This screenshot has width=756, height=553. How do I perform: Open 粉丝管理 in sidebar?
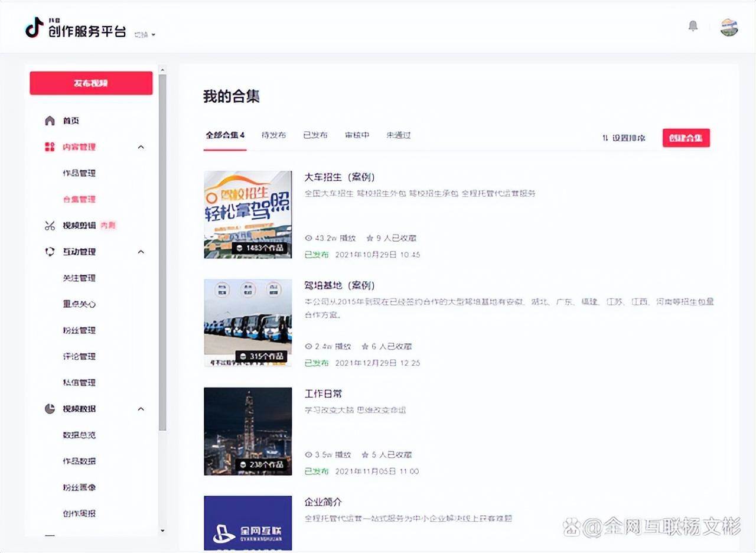pos(79,330)
